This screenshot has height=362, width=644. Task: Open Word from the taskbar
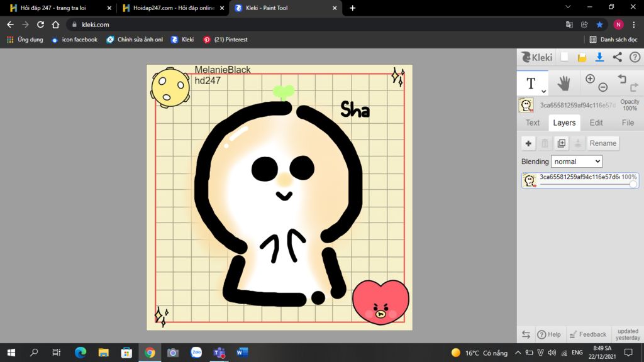242,353
